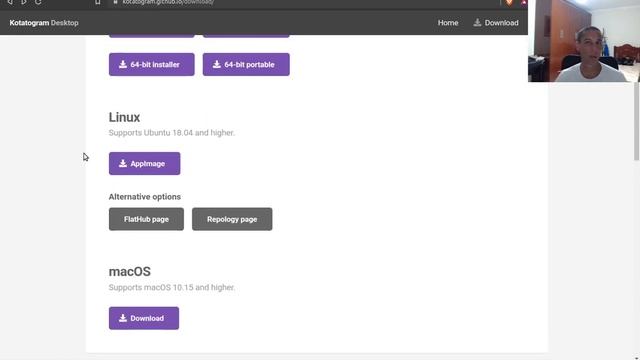Image resolution: width=640 pixels, height=360 pixels.
Task: Click the scrollbar down arrow
Action: (636, 358)
